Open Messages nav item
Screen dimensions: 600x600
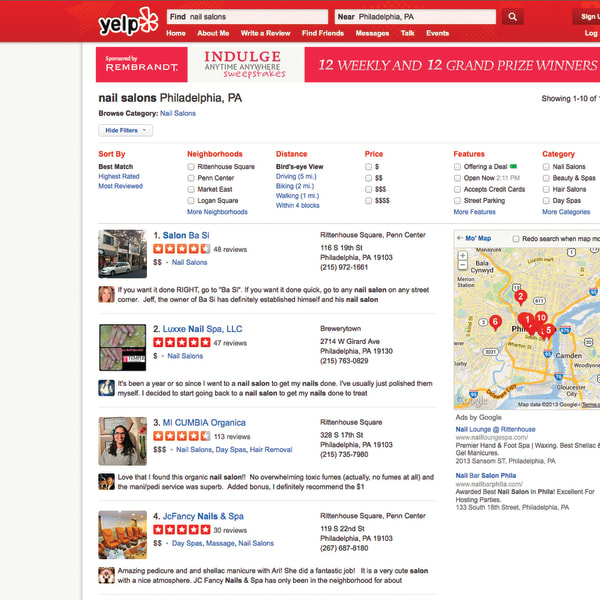tap(372, 33)
